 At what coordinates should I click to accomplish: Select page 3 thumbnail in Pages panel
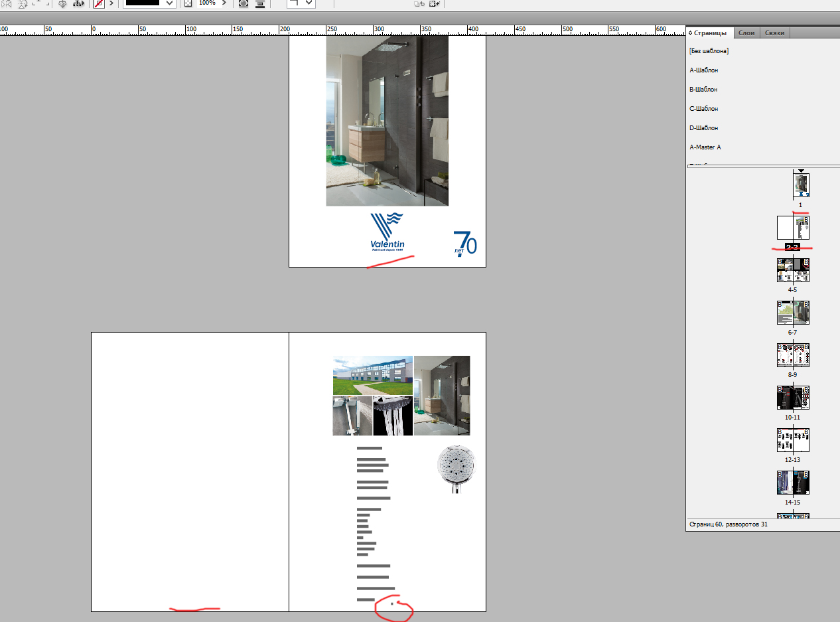[x=802, y=228]
